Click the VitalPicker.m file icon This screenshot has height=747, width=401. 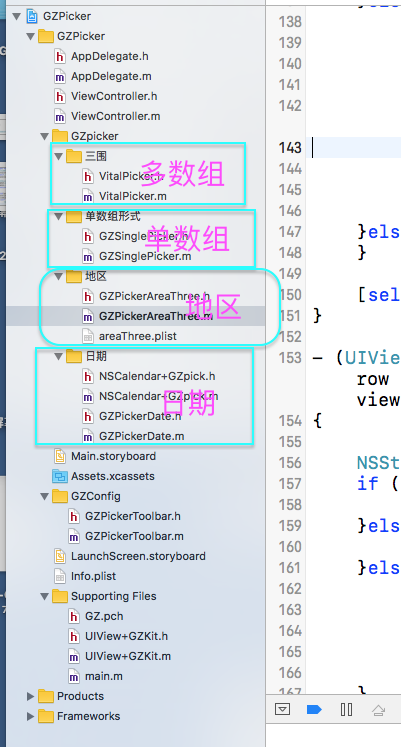click(x=88, y=196)
